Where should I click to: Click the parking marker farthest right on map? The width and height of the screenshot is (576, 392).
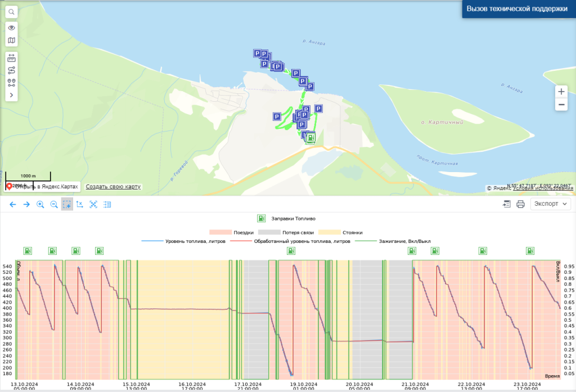point(318,109)
